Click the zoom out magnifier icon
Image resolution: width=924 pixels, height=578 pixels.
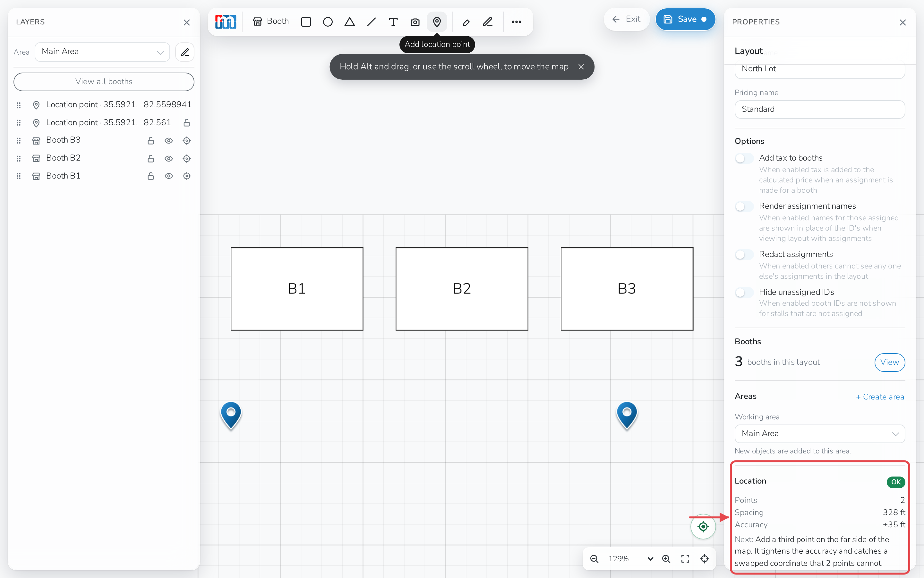(x=595, y=559)
